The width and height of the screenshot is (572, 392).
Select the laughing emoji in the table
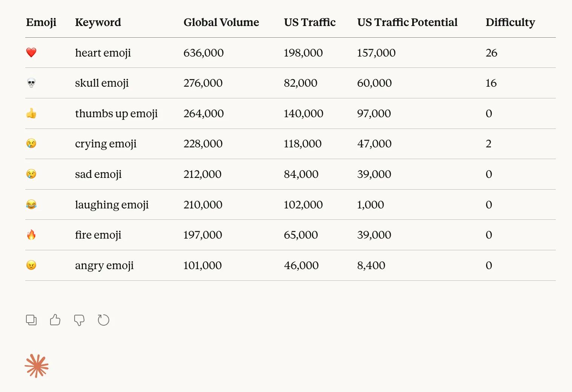pos(32,204)
